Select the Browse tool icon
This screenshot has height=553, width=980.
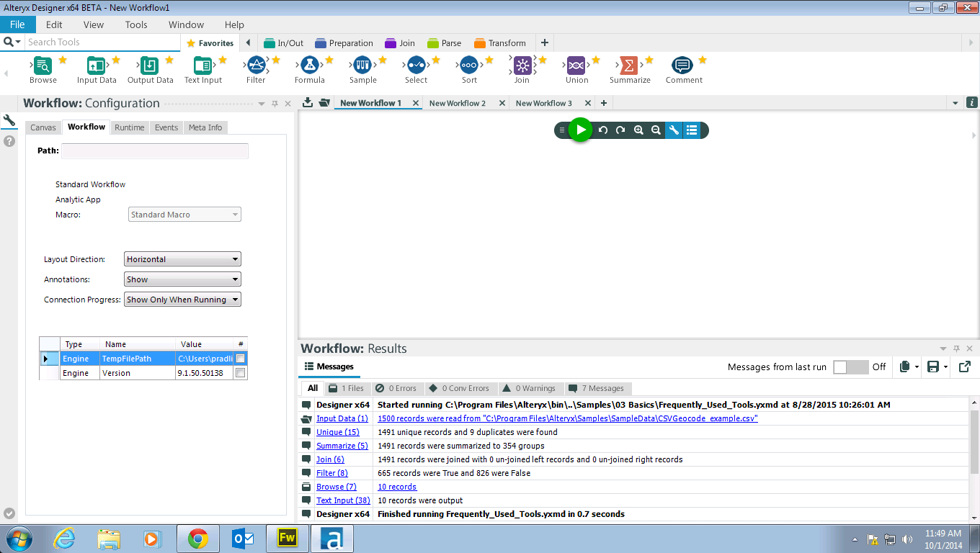click(43, 66)
